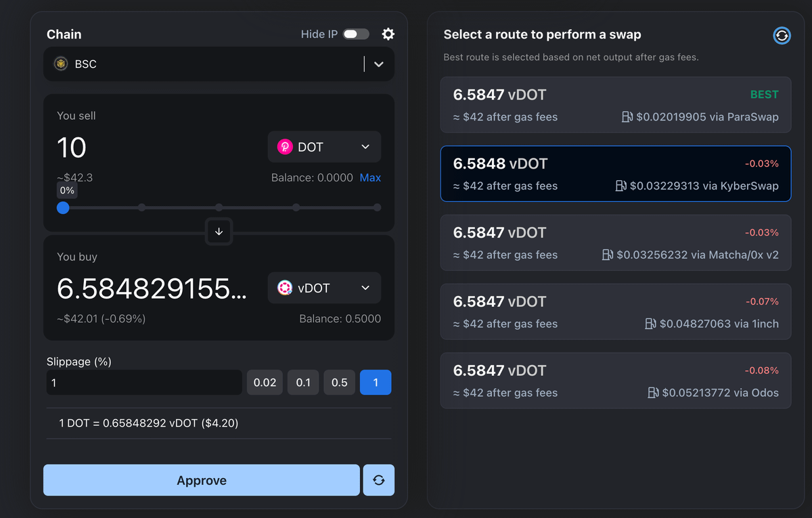Click the gas pump icon on Matcha/0x route

pyautogui.click(x=608, y=255)
